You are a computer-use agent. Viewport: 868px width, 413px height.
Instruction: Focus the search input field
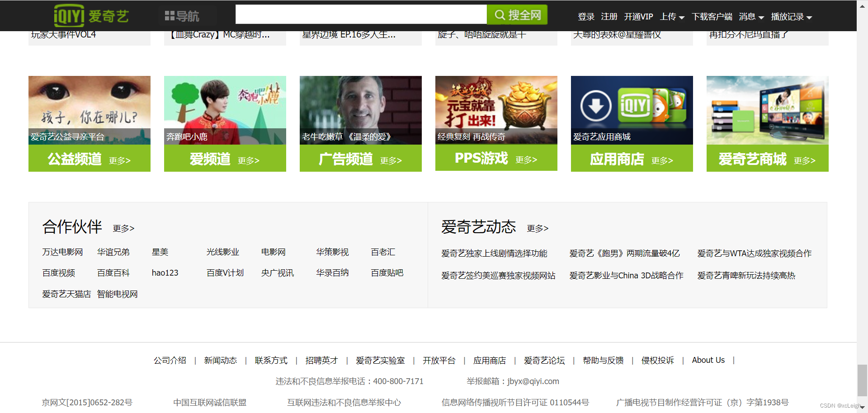(361, 15)
